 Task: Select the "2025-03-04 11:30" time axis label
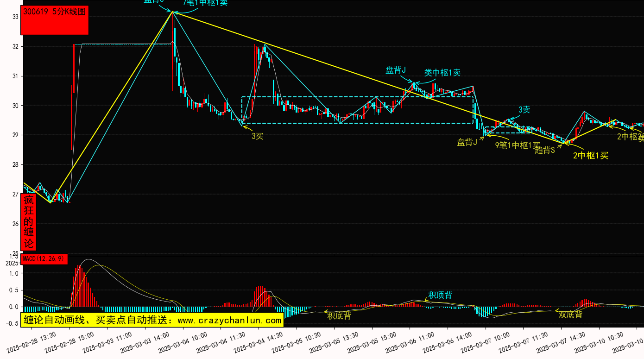(x=221, y=342)
